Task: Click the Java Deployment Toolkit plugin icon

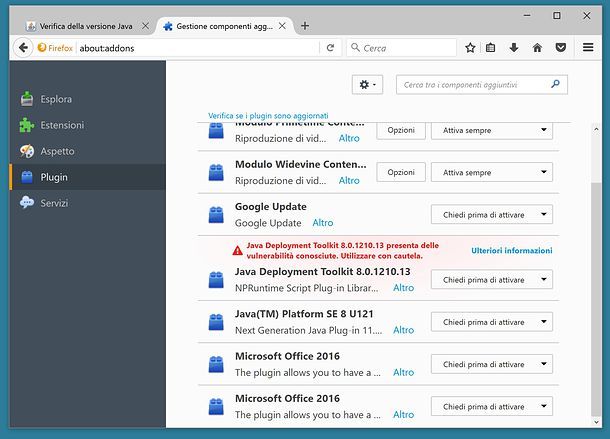Action: pos(216,280)
